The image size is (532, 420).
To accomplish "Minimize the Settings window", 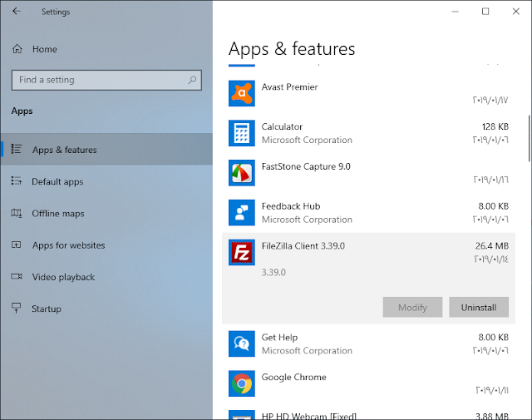I will coord(455,11).
